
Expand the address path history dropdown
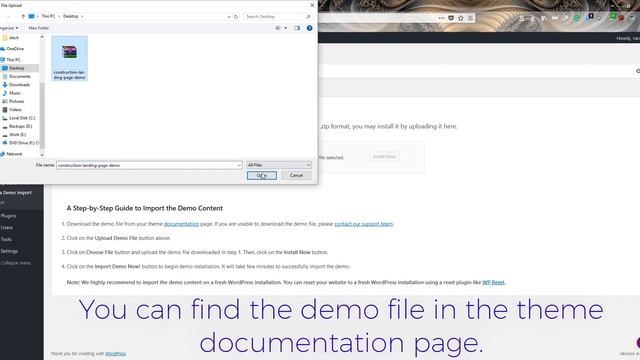tap(229, 17)
